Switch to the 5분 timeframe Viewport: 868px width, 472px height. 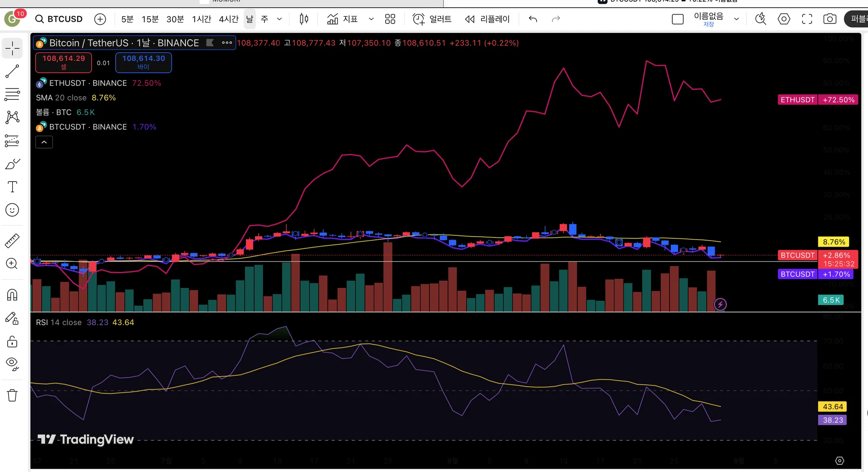[127, 19]
